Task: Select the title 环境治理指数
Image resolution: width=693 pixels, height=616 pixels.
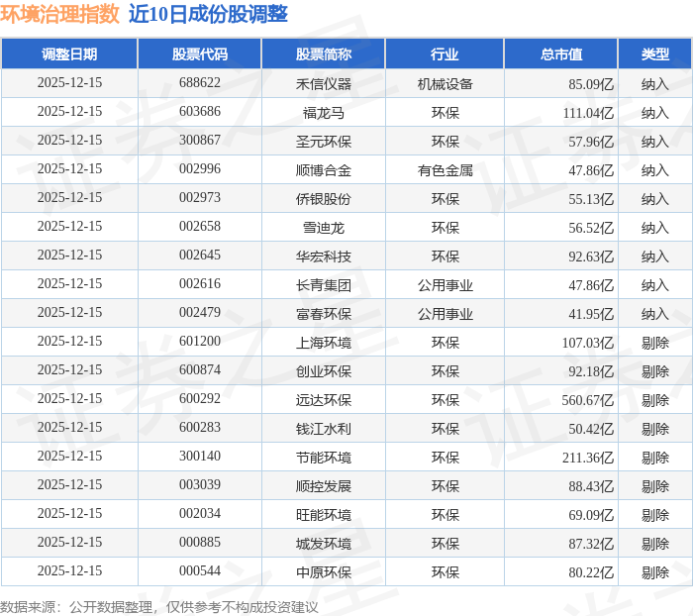Action: pos(60,14)
